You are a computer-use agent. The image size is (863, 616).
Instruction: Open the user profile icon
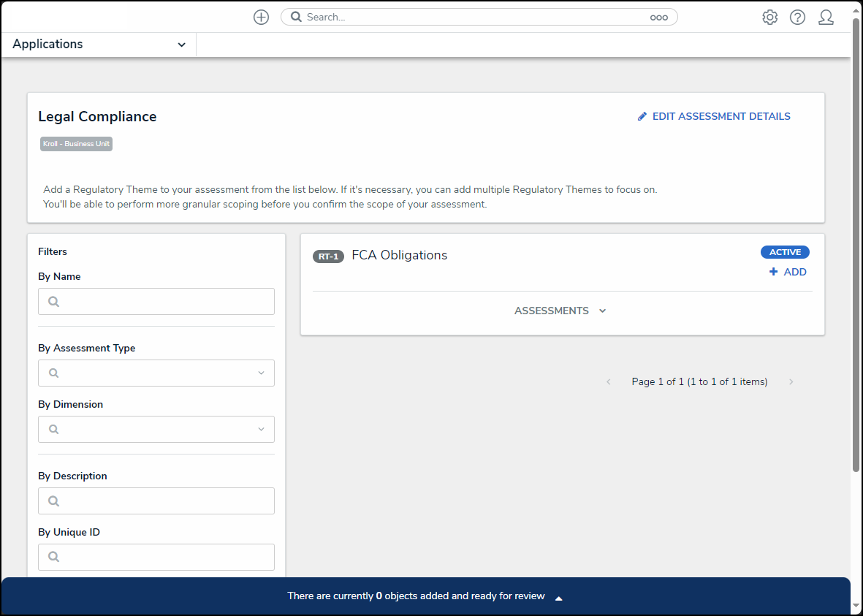tap(826, 17)
